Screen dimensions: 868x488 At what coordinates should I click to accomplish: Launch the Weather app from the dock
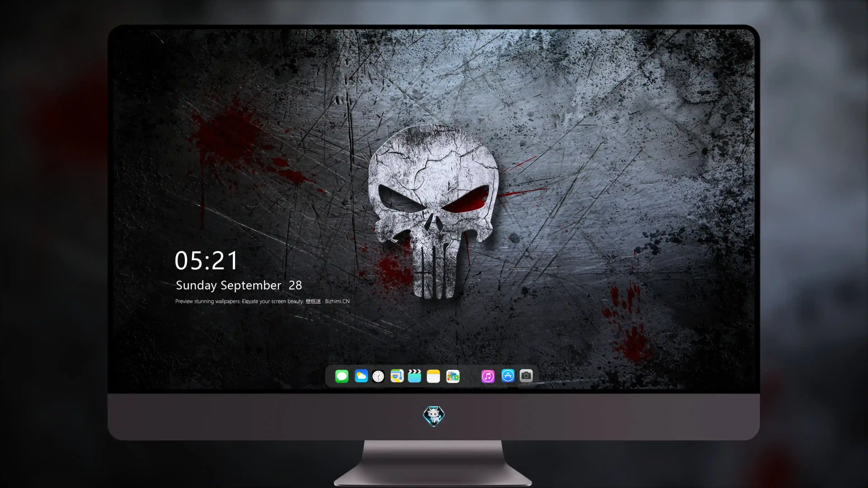click(x=361, y=376)
